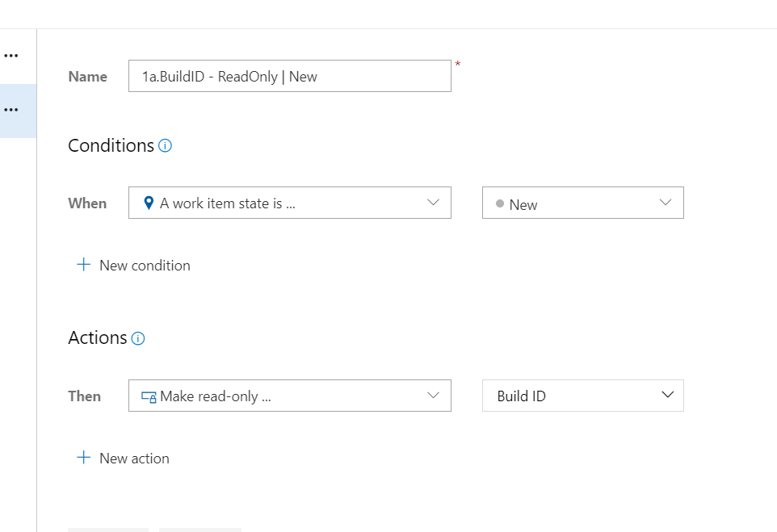Viewport: 777px width, 532px height.
Task: Expand the 'A work item state is' chevron
Action: point(433,202)
